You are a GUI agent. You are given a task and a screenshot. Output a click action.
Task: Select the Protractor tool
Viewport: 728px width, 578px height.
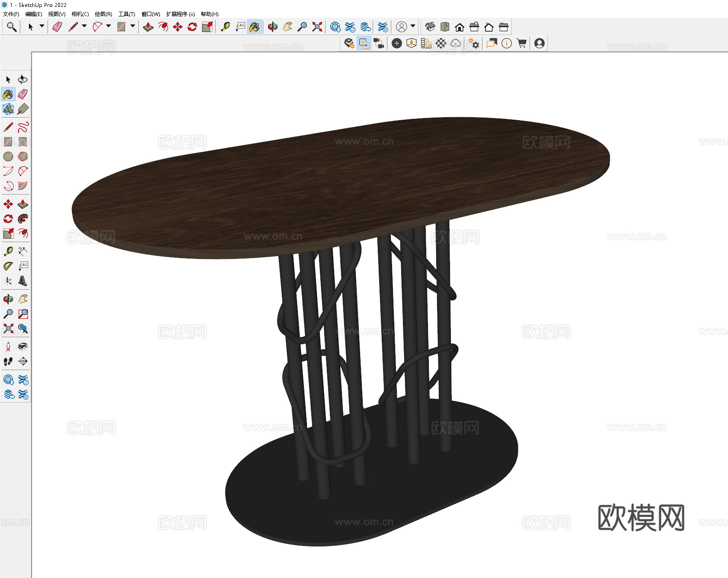tap(8, 266)
